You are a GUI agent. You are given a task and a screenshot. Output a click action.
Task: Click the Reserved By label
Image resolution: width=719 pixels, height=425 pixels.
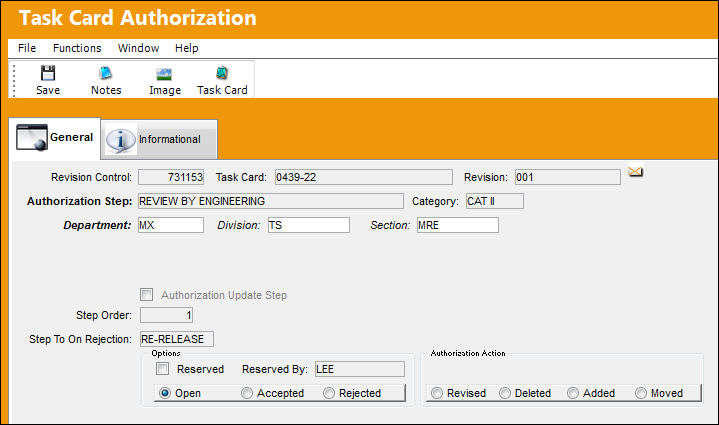[x=275, y=369]
